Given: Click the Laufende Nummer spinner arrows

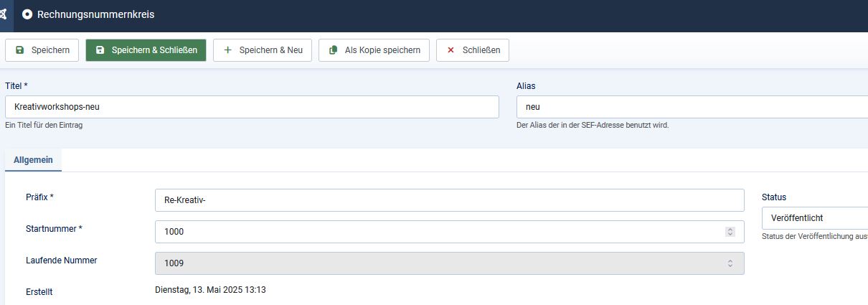Looking at the screenshot, I should [x=730, y=263].
